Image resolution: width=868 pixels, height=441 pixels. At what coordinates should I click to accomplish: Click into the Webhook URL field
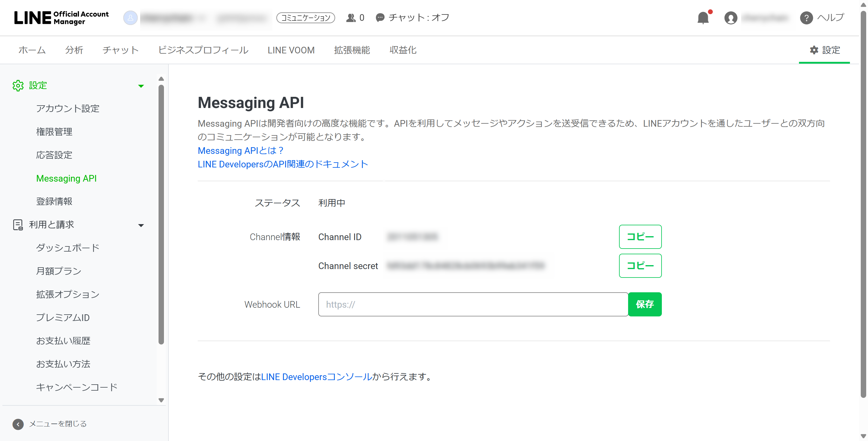click(x=473, y=304)
